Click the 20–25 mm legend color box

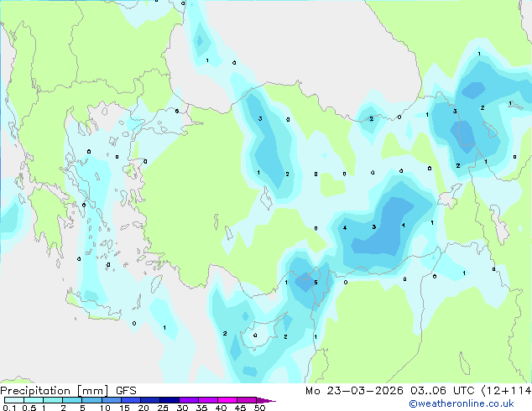[x=149, y=400]
